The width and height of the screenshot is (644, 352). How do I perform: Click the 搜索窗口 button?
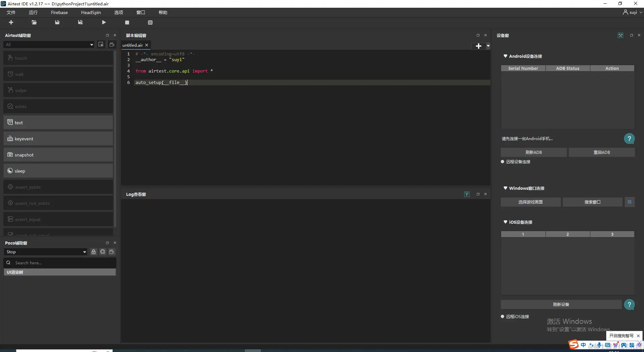593,202
